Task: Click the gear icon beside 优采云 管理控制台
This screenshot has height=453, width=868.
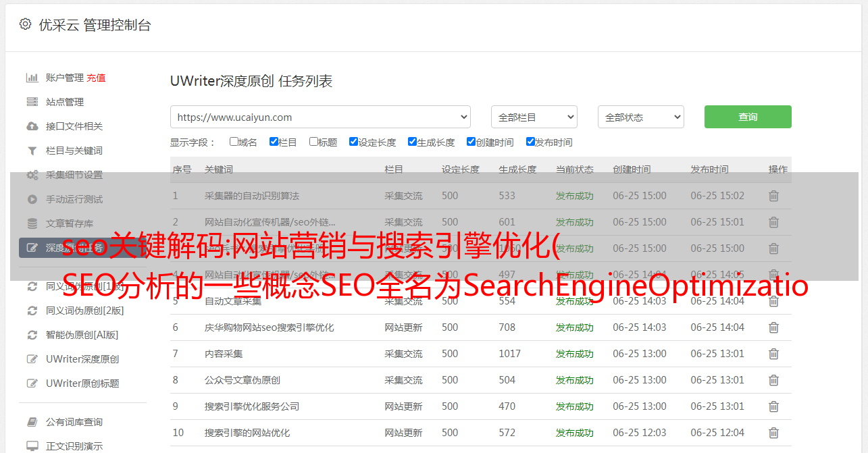Action: click(x=25, y=24)
